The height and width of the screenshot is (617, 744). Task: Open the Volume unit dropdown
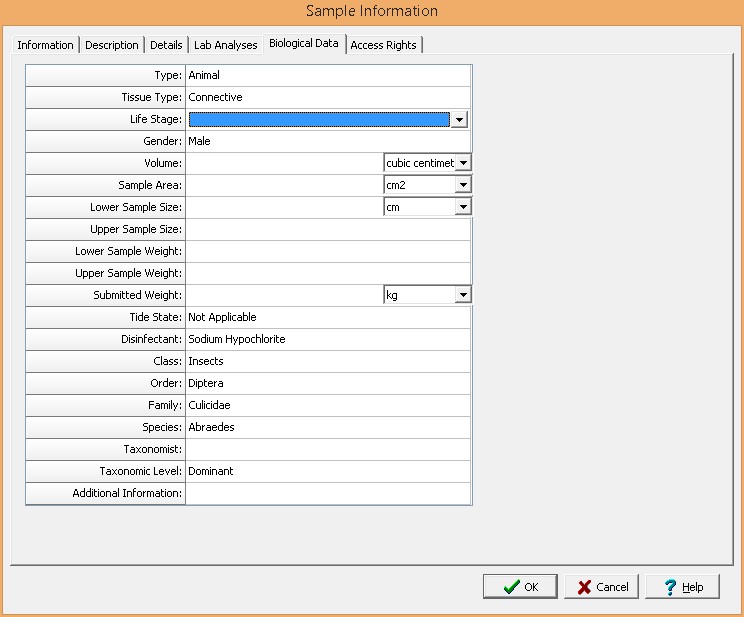462,163
